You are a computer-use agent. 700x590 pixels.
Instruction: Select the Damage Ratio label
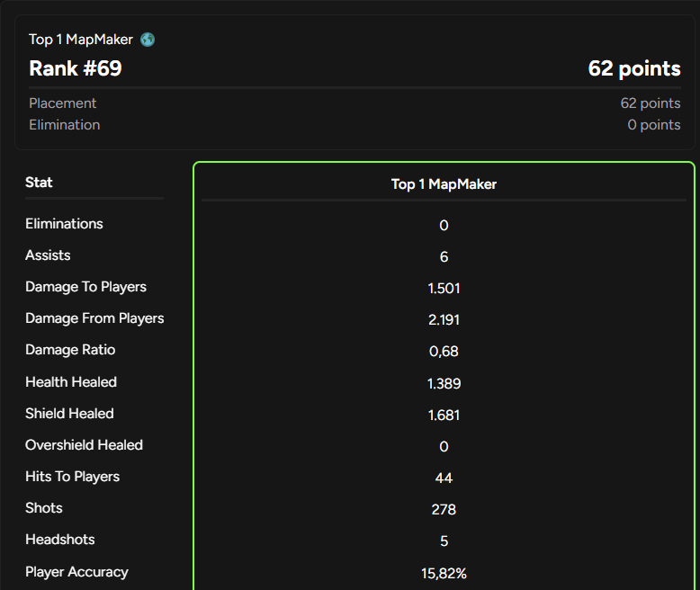click(70, 350)
